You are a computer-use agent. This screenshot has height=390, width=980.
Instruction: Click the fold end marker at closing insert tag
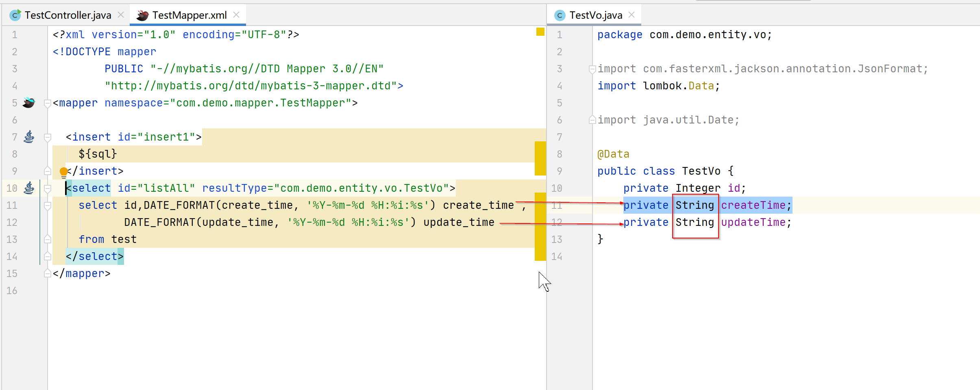pyautogui.click(x=47, y=171)
